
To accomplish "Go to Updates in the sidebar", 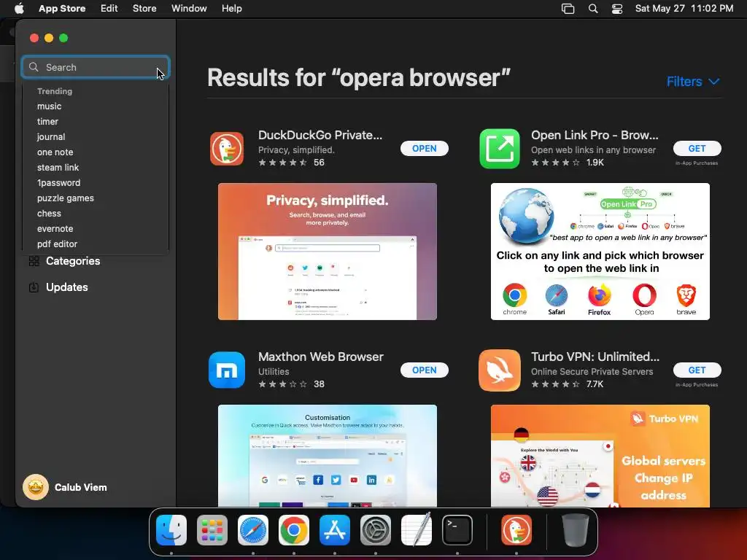I will pos(66,287).
